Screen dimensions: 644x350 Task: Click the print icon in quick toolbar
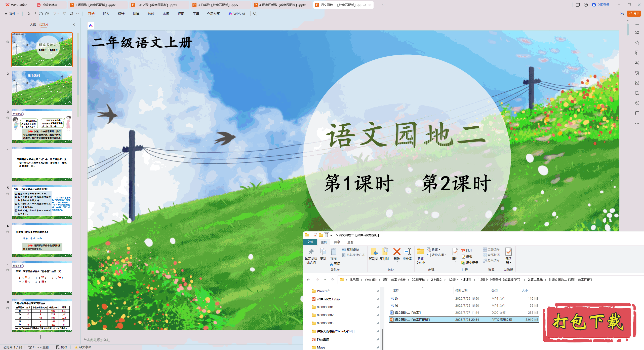pyautogui.click(x=41, y=14)
